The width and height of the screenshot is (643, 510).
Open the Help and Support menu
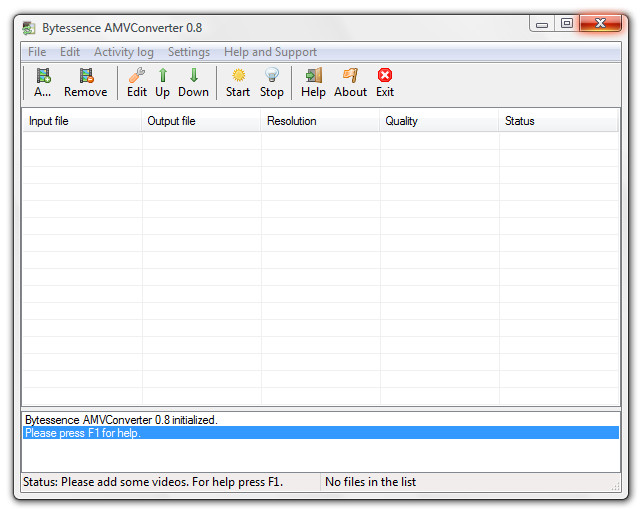[x=270, y=52]
